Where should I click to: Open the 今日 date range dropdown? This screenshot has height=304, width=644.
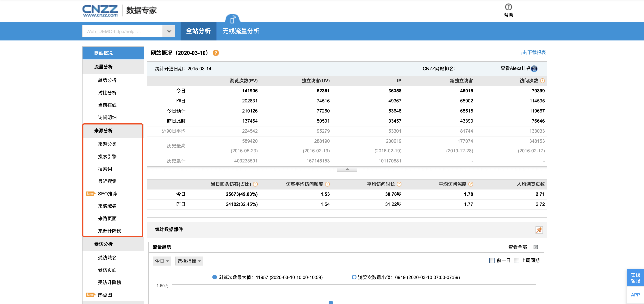(x=162, y=261)
